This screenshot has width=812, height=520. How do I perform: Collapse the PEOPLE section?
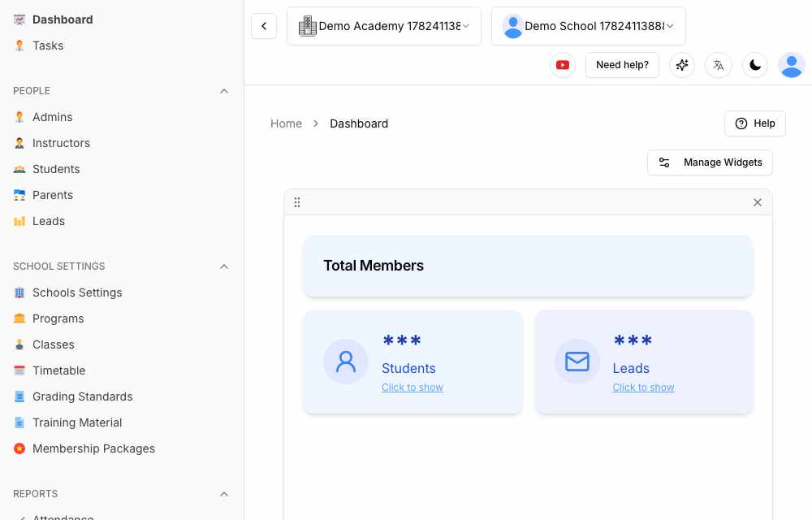tap(224, 91)
